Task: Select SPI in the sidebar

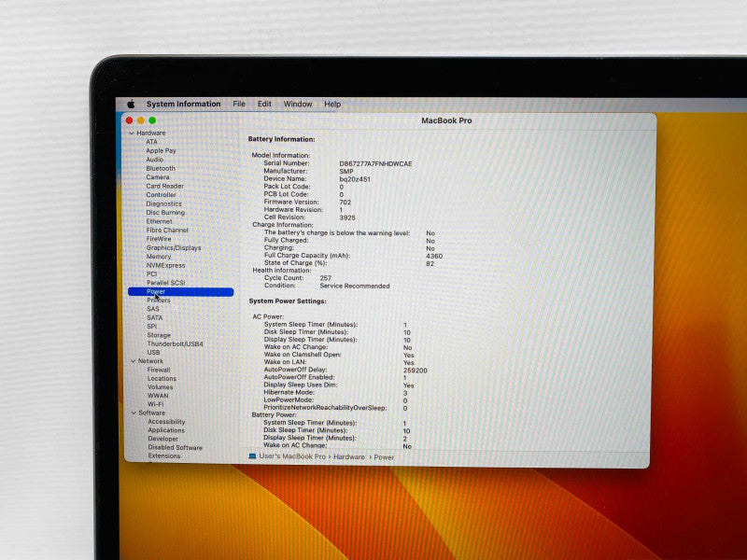Action: (x=152, y=326)
